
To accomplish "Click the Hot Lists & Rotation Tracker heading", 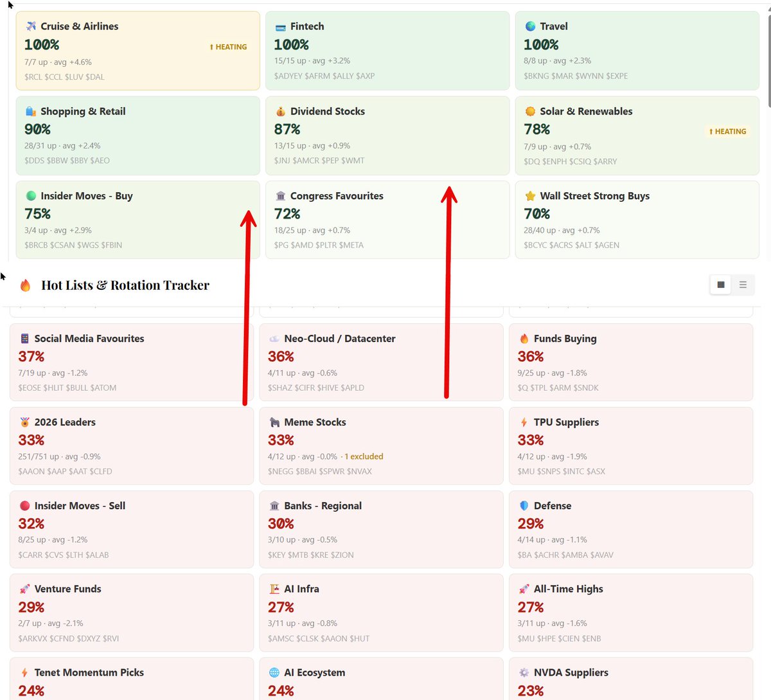I will 125,285.
